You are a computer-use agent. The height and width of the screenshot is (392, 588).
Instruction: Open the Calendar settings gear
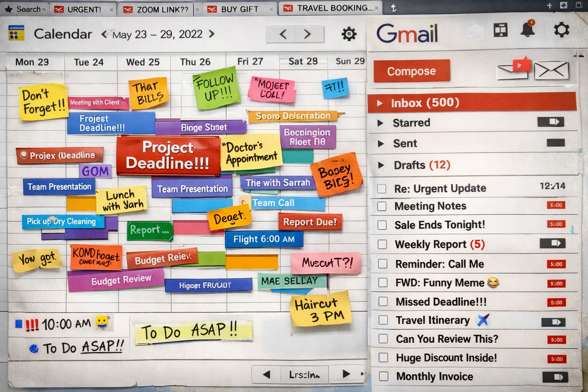pyautogui.click(x=349, y=34)
